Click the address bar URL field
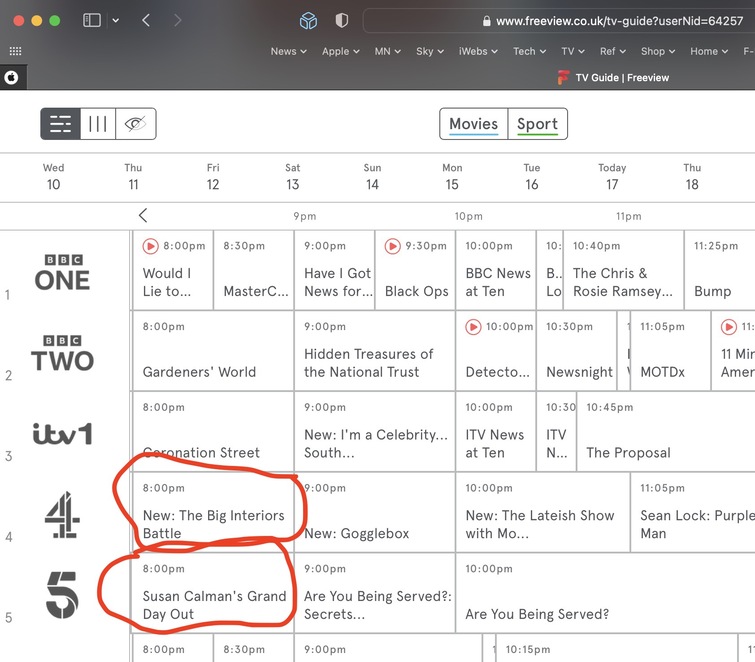755x662 pixels. coord(559,21)
